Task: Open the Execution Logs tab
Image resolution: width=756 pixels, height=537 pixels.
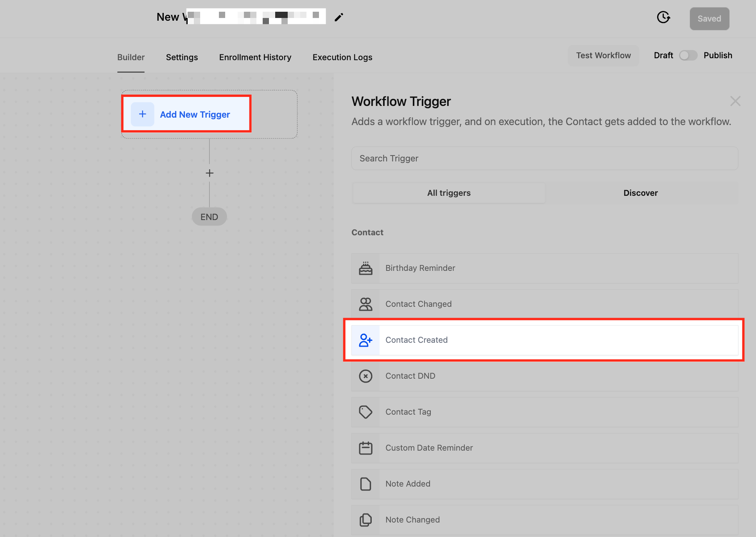Action: point(342,57)
